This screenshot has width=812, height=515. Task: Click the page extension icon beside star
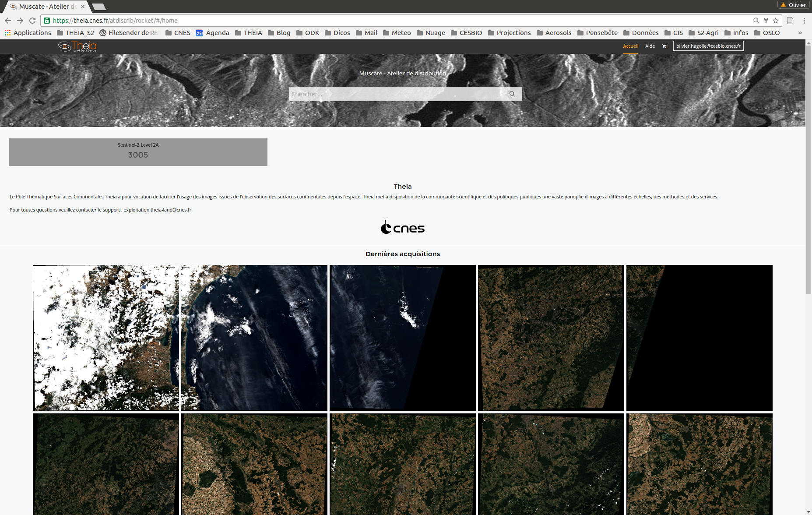[x=790, y=21]
